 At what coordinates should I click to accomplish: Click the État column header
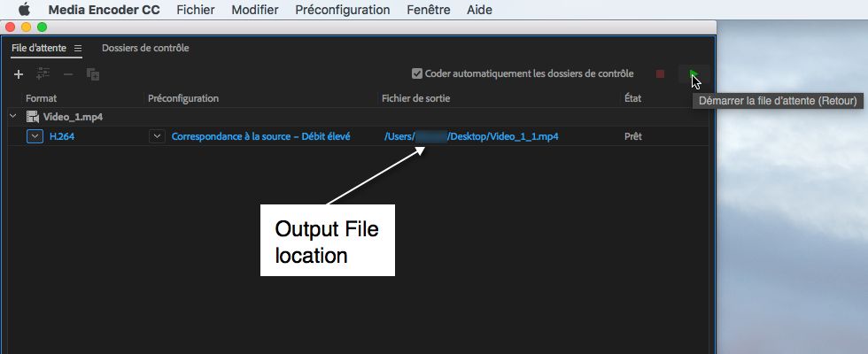click(632, 98)
